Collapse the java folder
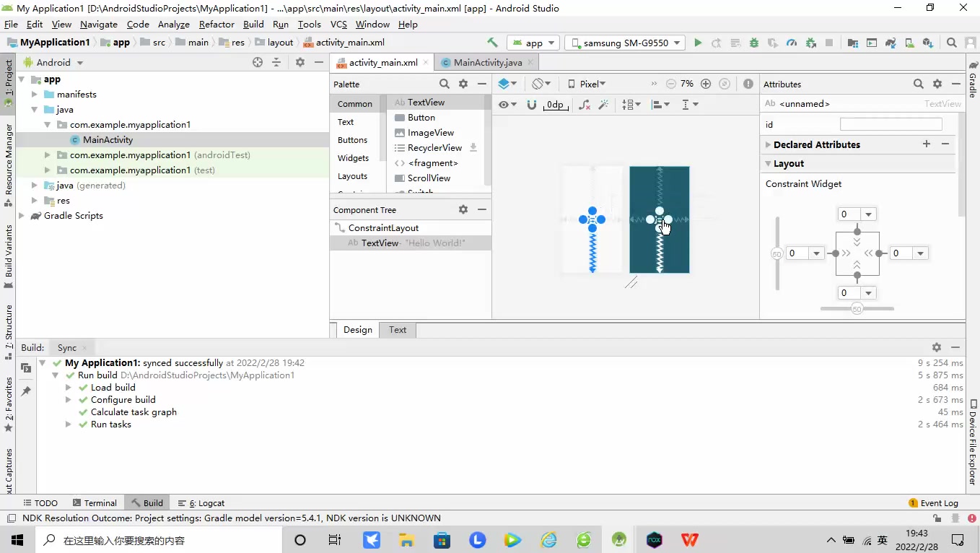The height and width of the screenshot is (553, 980). [35, 110]
